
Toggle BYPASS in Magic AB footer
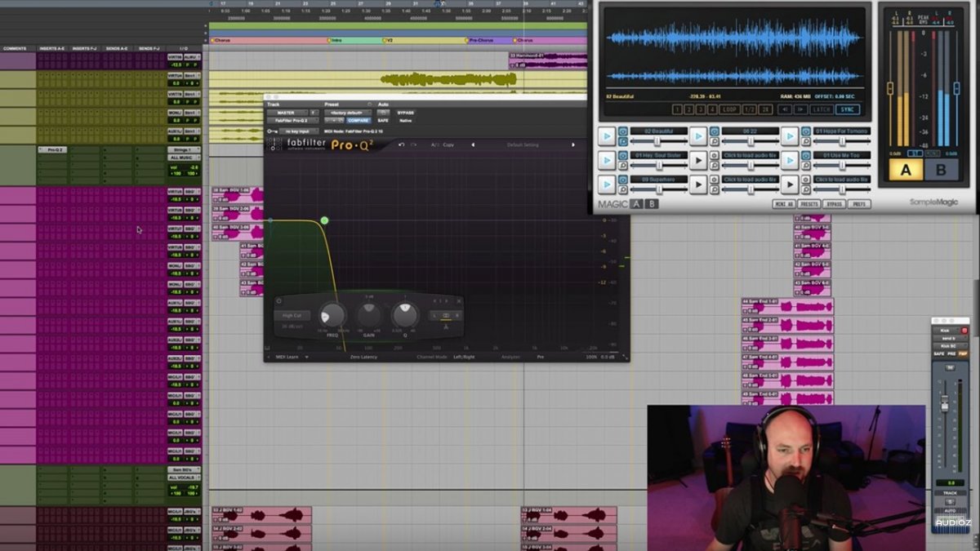click(834, 204)
